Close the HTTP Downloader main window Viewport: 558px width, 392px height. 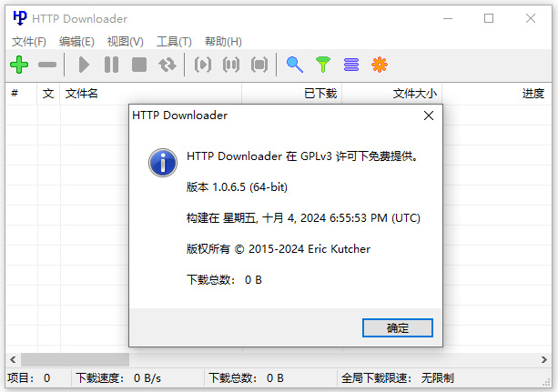click(531, 18)
